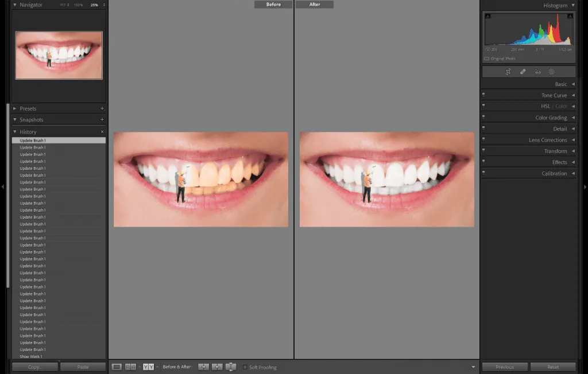Click the Reset button
The image size is (588, 374).
[x=553, y=367]
